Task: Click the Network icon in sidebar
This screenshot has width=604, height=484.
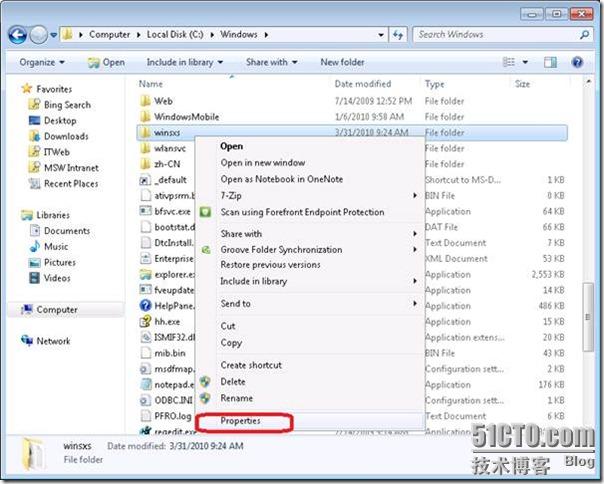Action: pyautogui.click(x=27, y=340)
